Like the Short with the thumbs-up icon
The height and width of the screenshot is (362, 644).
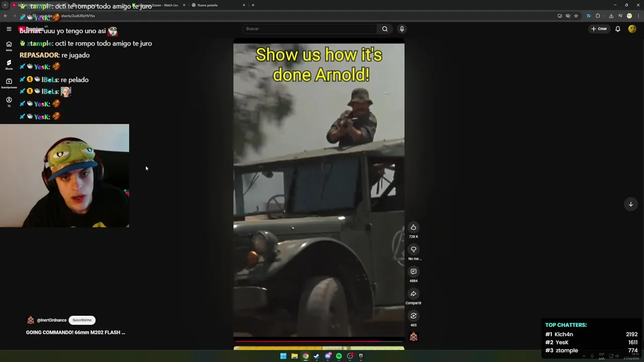coord(414,227)
